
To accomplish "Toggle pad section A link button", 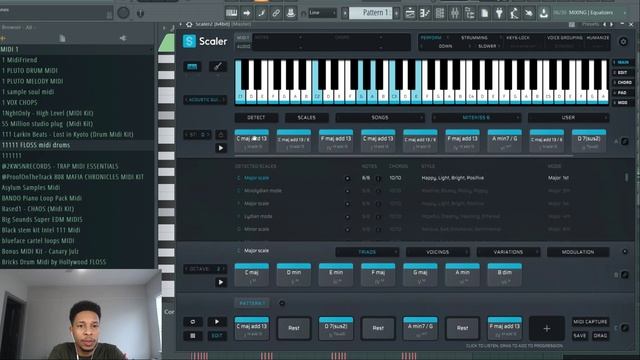I will (625, 142).
